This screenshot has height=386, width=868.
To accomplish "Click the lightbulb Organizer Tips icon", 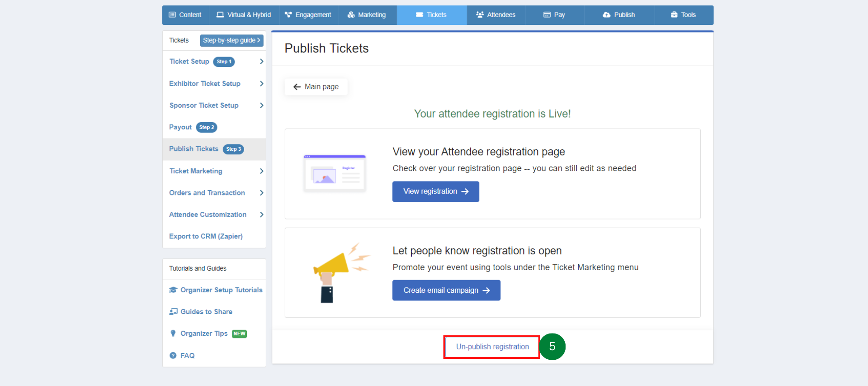I will (173, 334).
